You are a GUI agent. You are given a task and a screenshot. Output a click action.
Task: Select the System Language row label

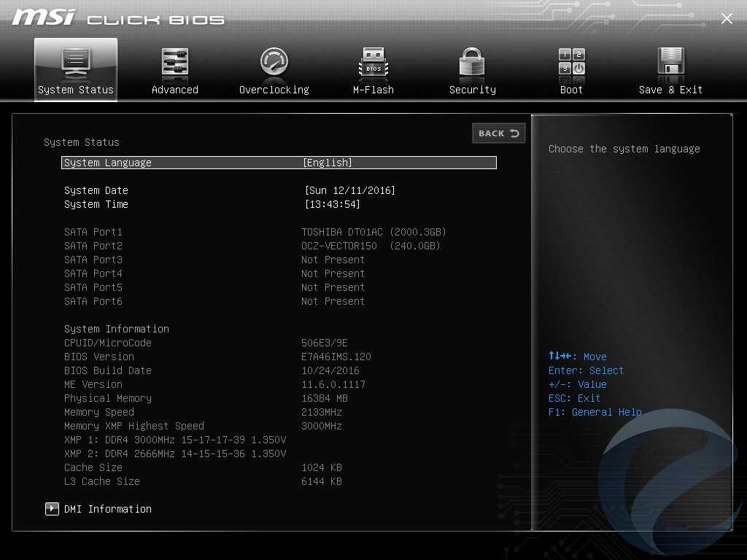(x=108, y=163)
